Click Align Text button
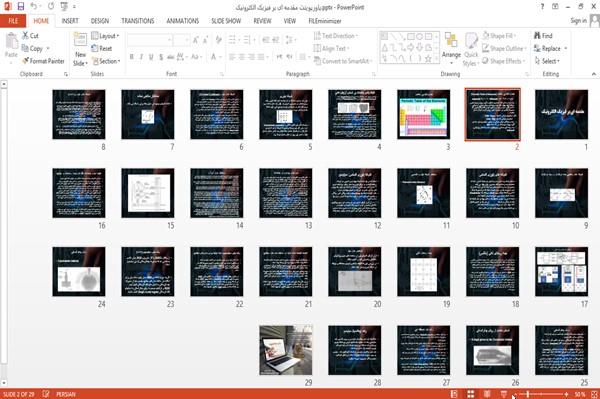 (x=331, y=49)
